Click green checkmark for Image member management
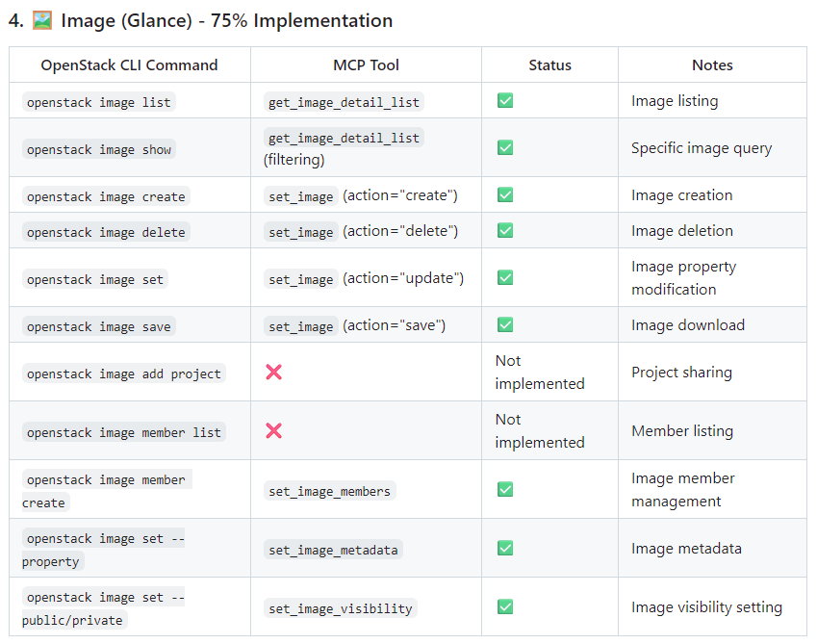The width and height of the screenshot is (817, 644). click(505, 489)
